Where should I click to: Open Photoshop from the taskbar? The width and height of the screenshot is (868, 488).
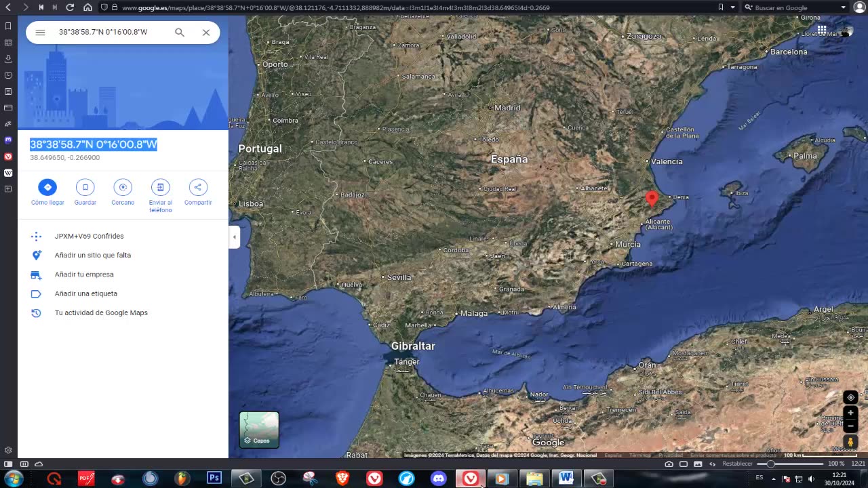click(214, 479)
